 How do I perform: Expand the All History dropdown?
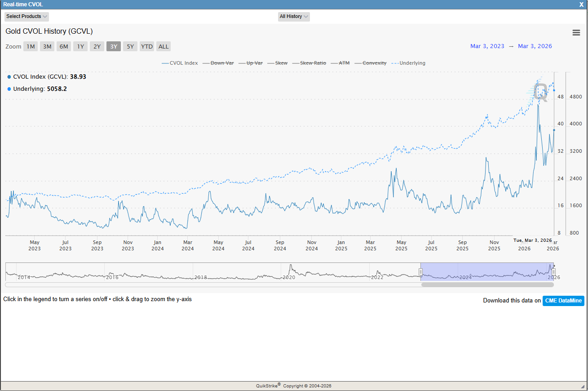point(294,17)
